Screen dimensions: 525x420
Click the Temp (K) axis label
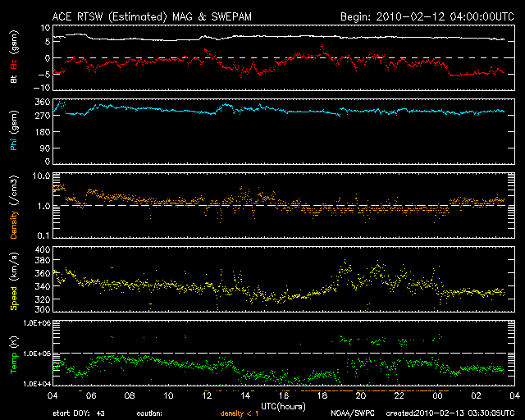[14, 353]
